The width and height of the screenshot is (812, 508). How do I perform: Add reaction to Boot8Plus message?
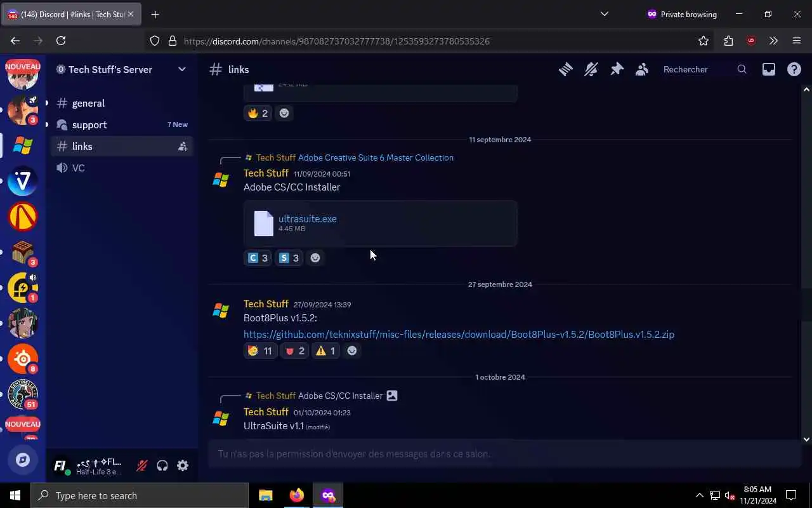pos(352,351)
